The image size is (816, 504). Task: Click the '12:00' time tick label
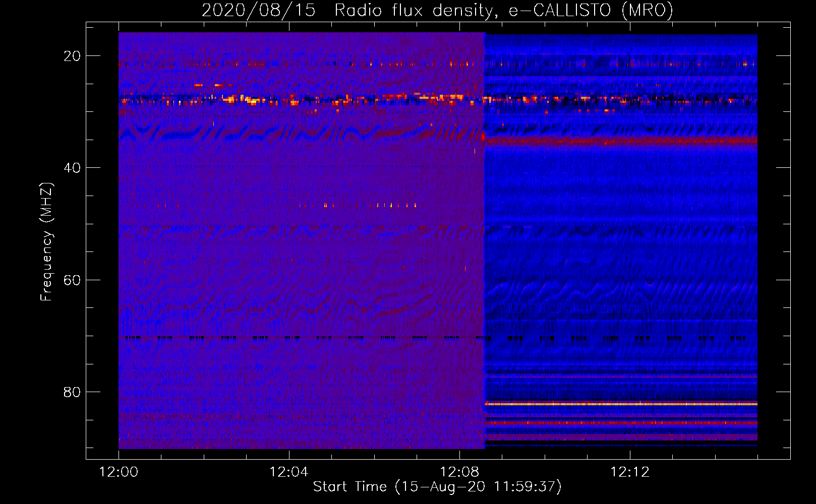119,472
